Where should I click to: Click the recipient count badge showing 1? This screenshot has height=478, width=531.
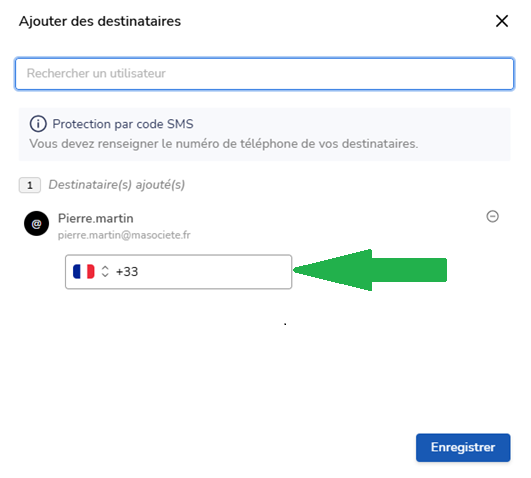pyautogui.click(x=30, y=185)
